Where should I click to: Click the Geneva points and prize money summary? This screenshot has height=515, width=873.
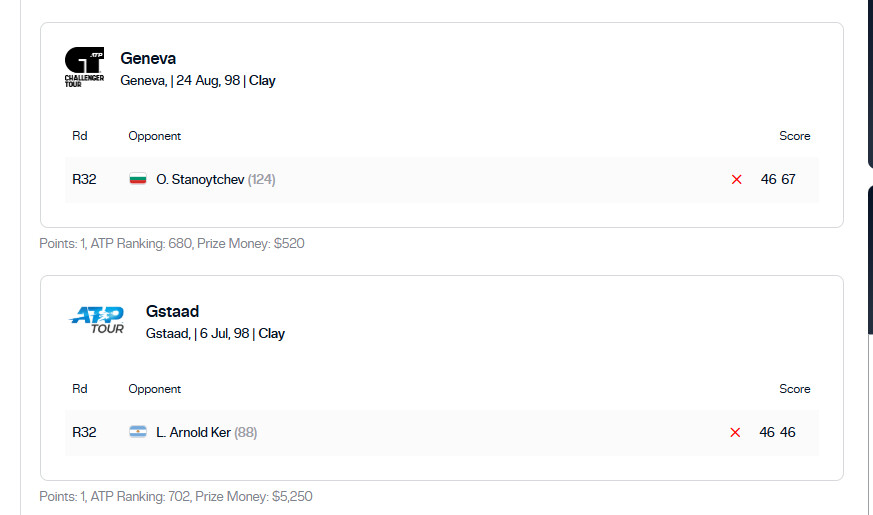(x=171, y=243)
